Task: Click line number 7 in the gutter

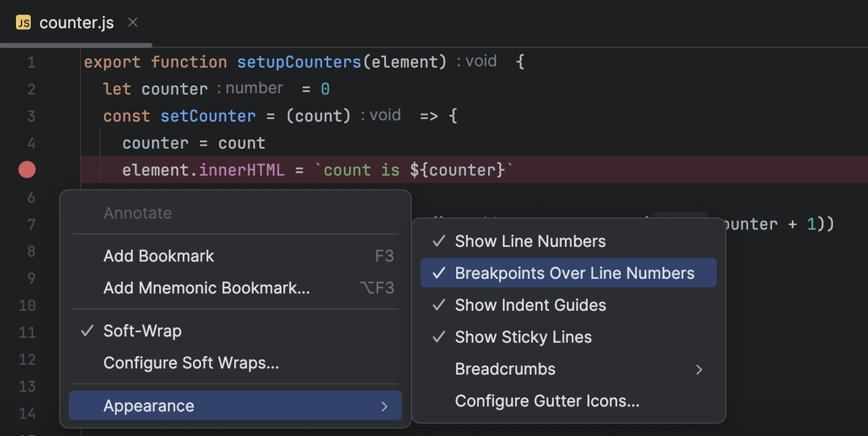Action: (x=31, y=224)
